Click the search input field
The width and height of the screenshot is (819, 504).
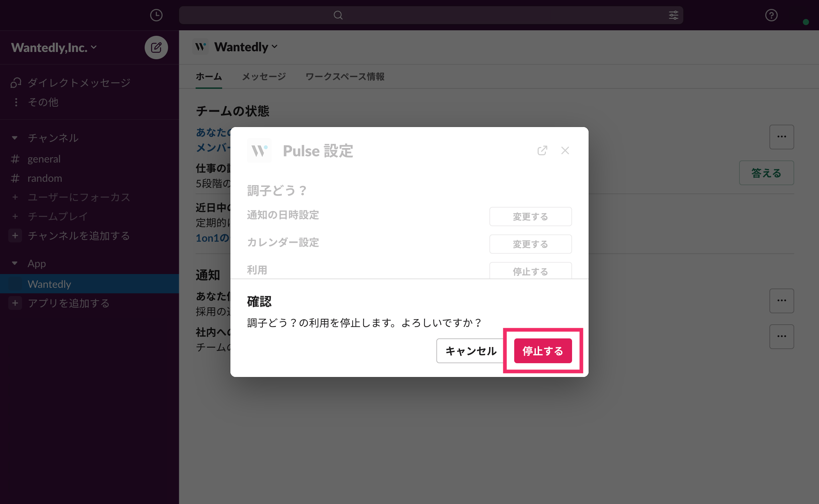point(431,15)
